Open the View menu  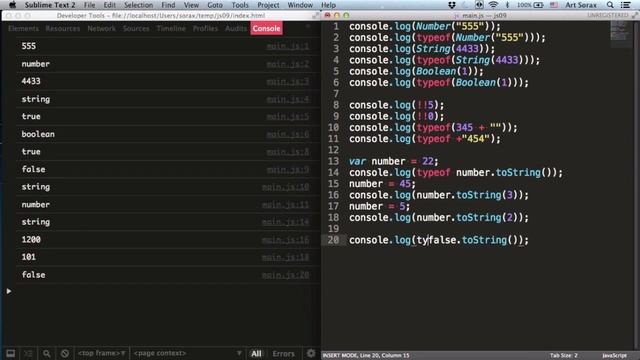(191, 5)
